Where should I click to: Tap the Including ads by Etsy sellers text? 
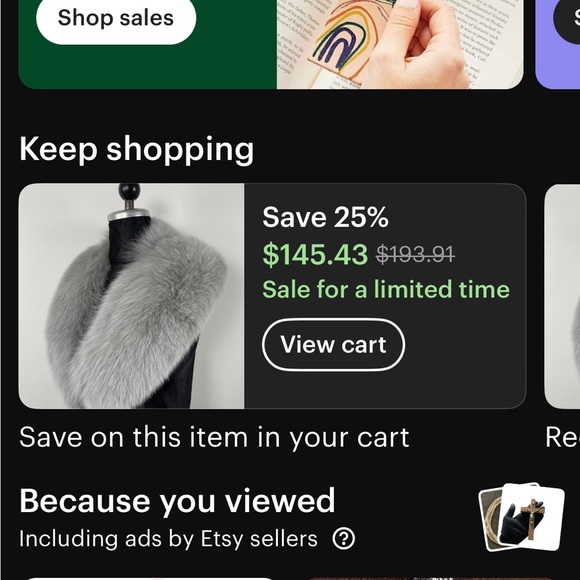(x=168, y=539)
